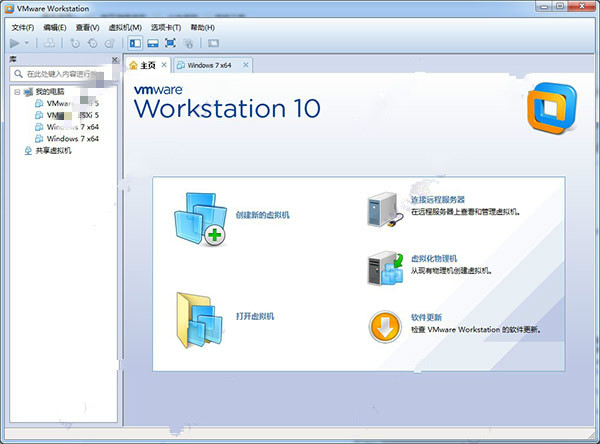
Task: Toggle the library sidebar view icon
Action: [x=135, y=43]
